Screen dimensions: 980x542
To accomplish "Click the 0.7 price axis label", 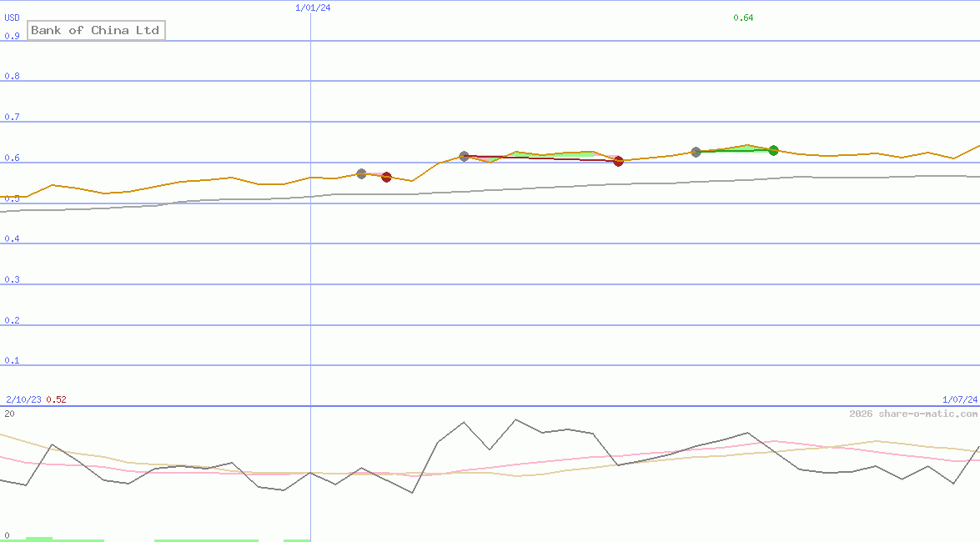I will click(12, 117).
